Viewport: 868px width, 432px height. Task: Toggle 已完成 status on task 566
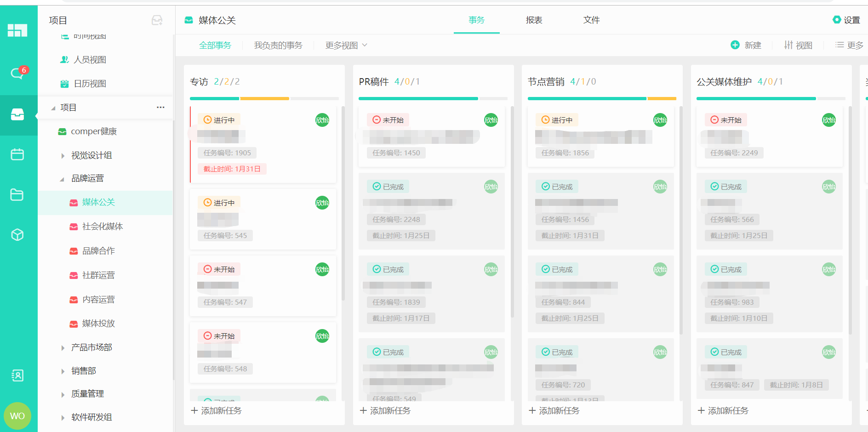click(x=726, y=187)
